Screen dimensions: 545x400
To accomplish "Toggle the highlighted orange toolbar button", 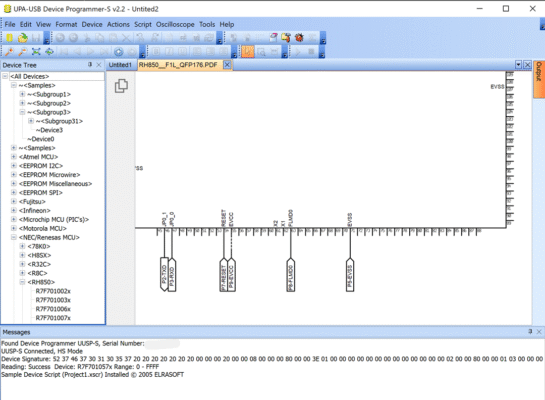I will click(x=247, y=52).
